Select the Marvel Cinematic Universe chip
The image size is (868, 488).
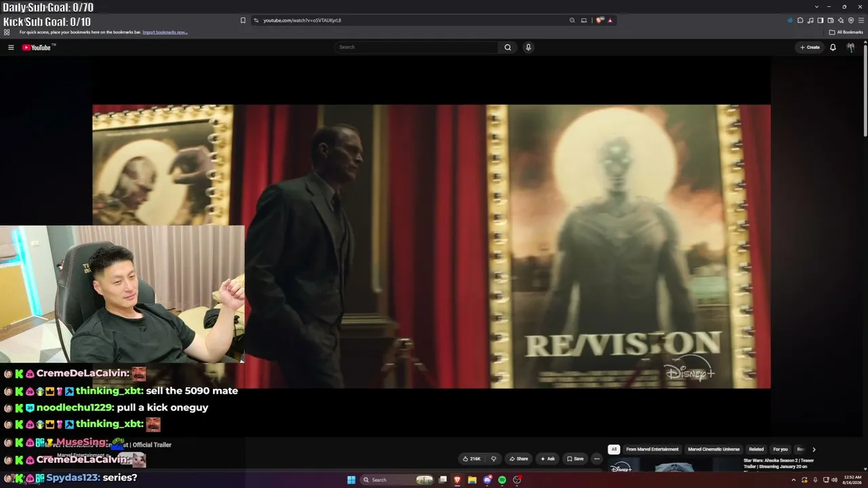pos(714,449)
